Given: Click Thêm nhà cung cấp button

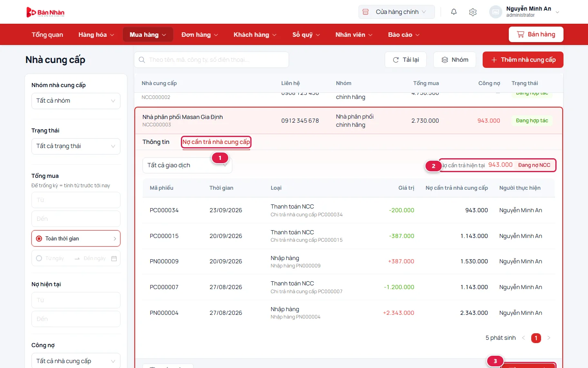Looking at the screenshot, I should (x=523, y=60).
